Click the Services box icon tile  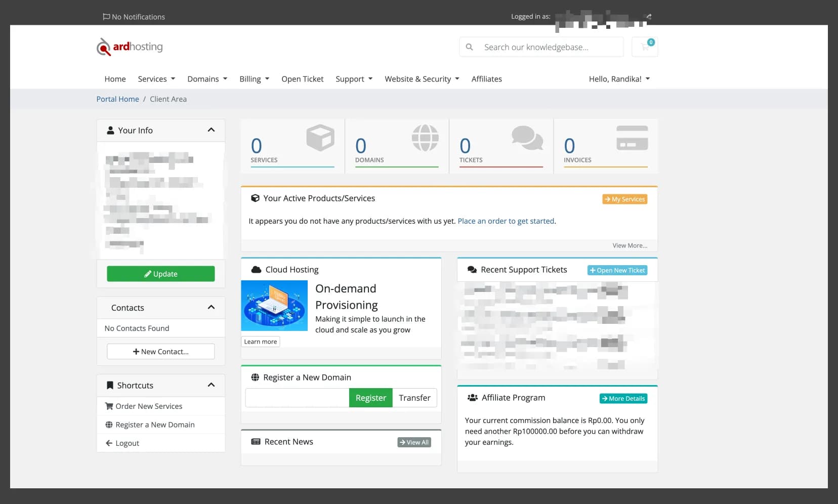[x=320, y=138]
